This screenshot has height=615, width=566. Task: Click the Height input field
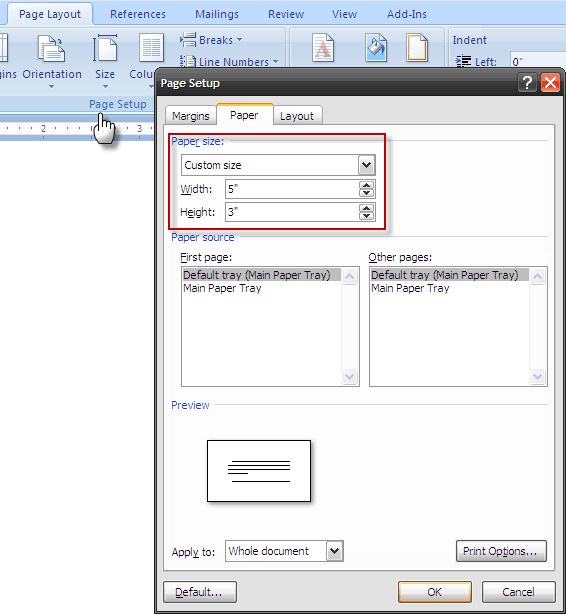click(292, 212)
